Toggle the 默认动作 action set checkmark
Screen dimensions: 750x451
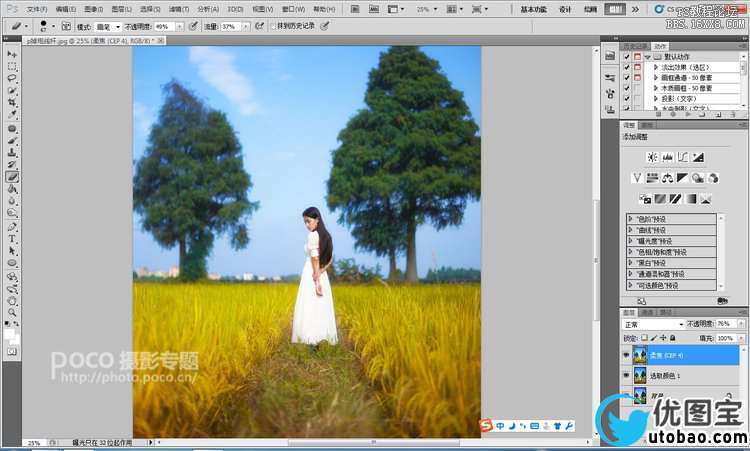pyautogui.click(x=627, y=57)
